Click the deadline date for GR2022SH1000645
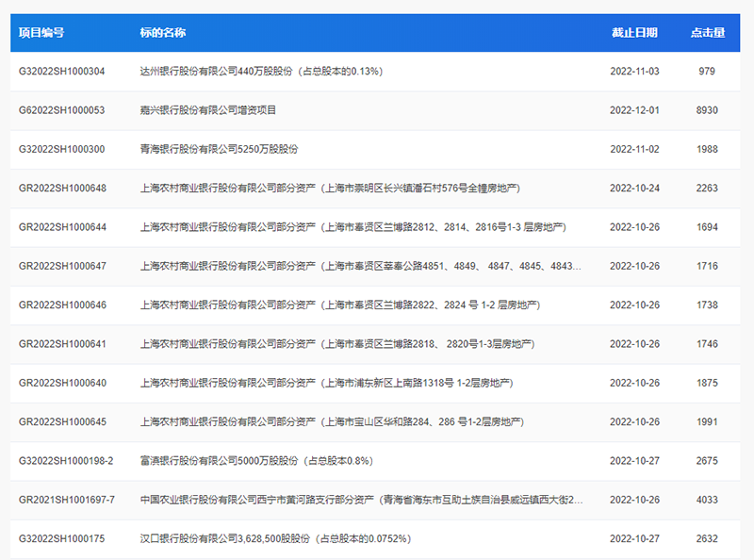The width and height of the screenshot is (754, 560). (634, 422)
